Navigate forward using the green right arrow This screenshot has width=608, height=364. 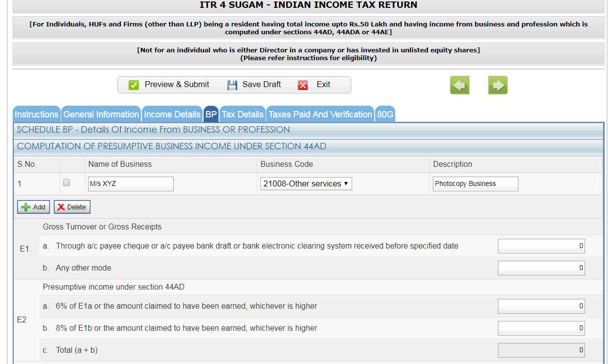click(497, 85)
